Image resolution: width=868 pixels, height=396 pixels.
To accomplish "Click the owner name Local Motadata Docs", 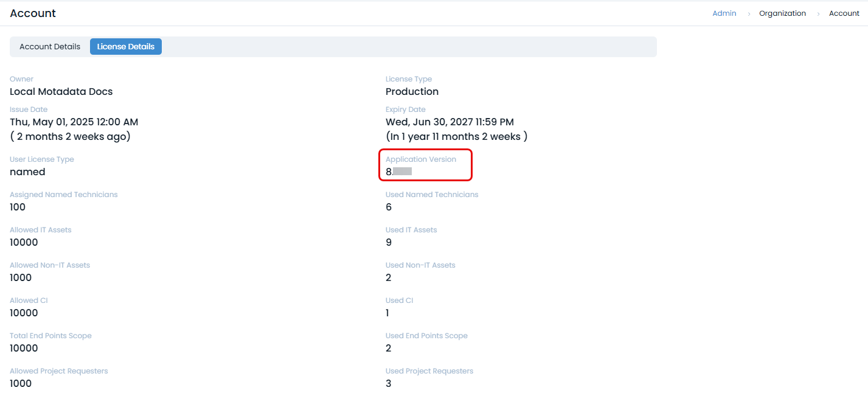I will 61,92.
